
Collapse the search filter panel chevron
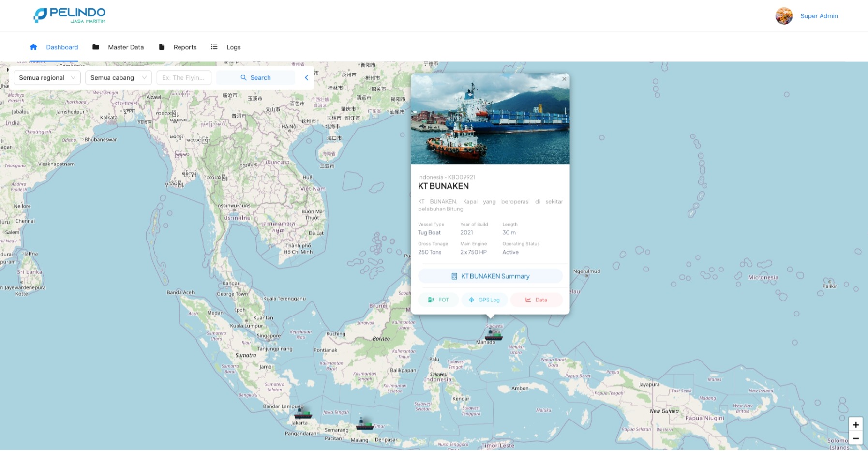pos(306,77)
